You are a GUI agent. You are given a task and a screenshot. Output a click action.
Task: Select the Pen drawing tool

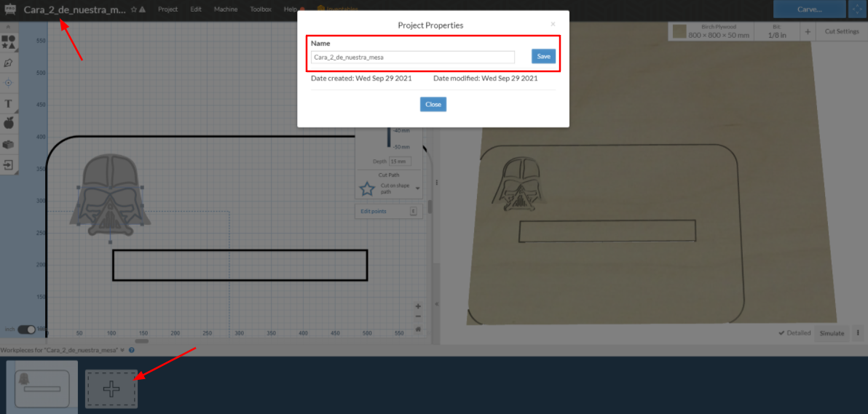pyautogui.click(x=8, y=63)
